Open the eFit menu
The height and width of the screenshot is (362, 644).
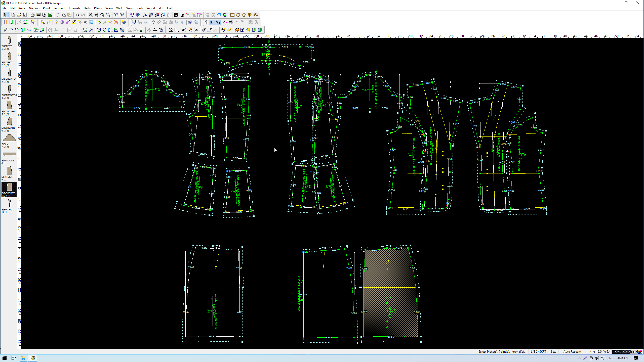coord(161,8)
